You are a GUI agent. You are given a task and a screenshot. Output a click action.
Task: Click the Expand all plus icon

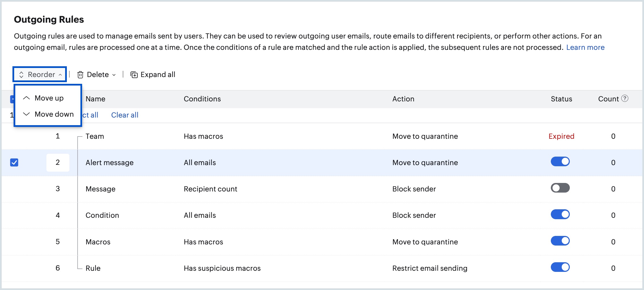pyautogui.click(x=134, y=74)
